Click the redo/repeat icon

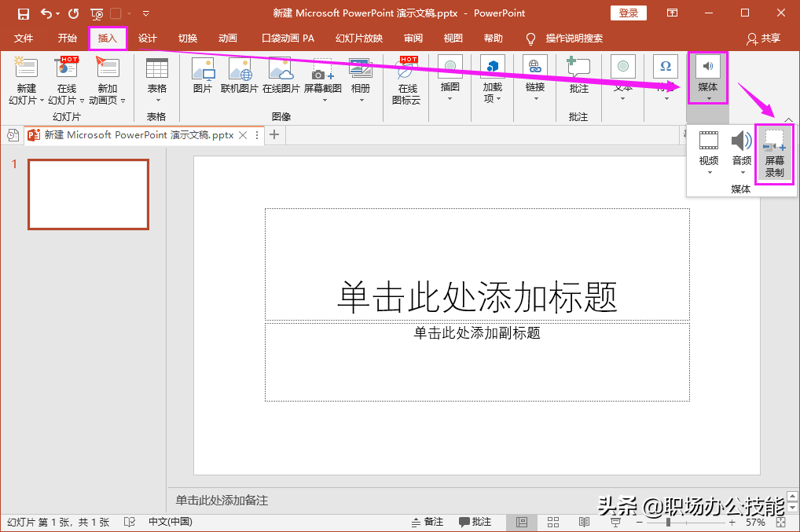tap(73, 14)
